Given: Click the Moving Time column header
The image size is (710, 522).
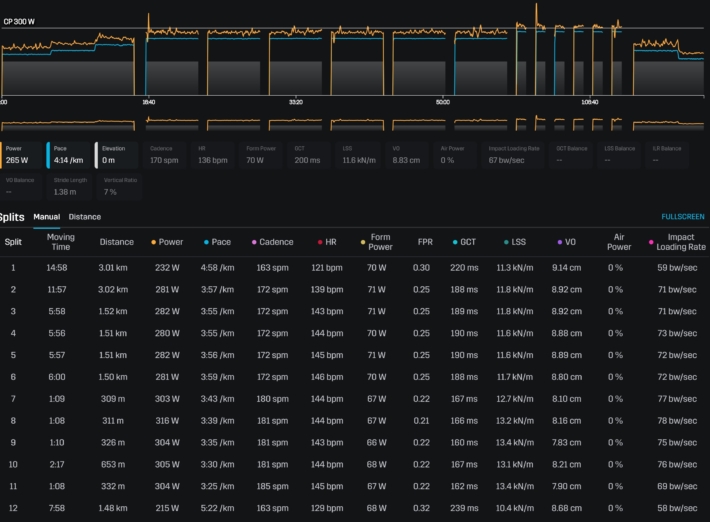Looking at the screenshot, I should [x=61, y=241].
